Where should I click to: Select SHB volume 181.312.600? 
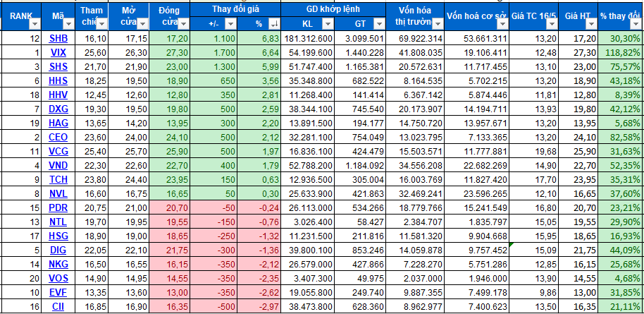[308, 39]
